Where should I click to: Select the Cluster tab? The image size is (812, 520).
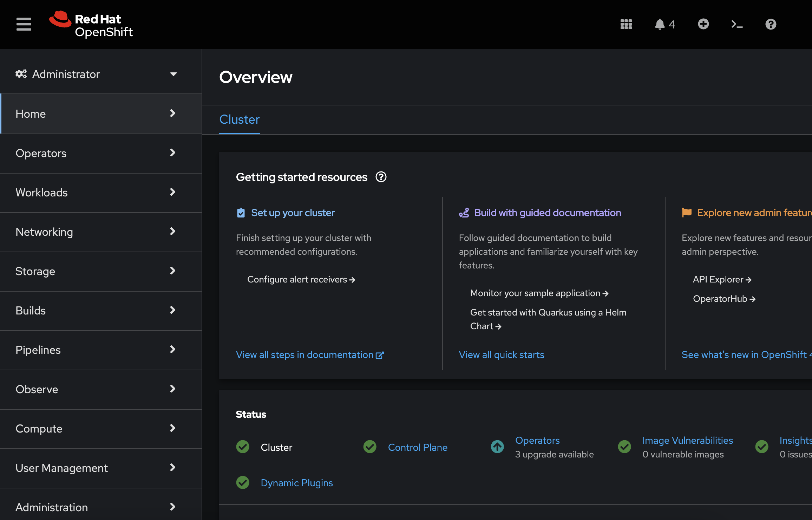point(240,119)
